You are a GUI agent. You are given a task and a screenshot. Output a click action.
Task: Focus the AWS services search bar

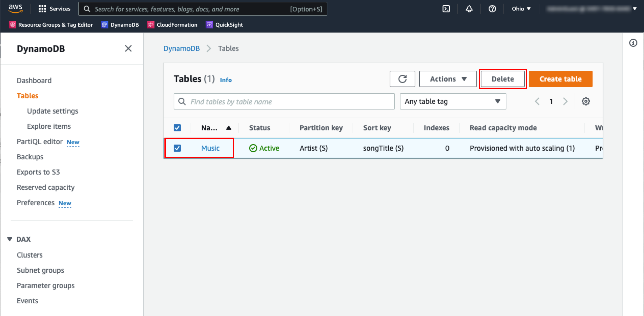point(203,9)
